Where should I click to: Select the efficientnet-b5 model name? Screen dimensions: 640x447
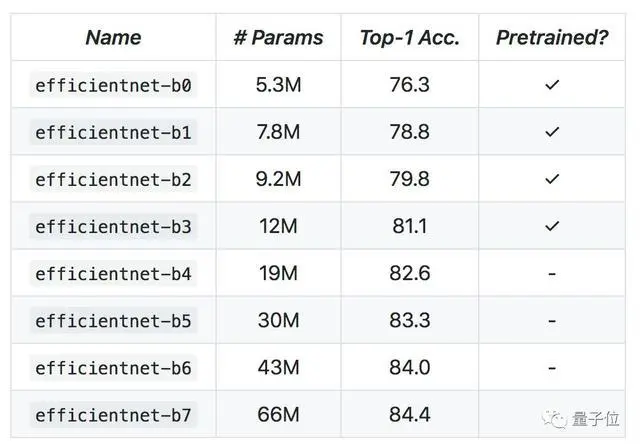click(113, 320)
